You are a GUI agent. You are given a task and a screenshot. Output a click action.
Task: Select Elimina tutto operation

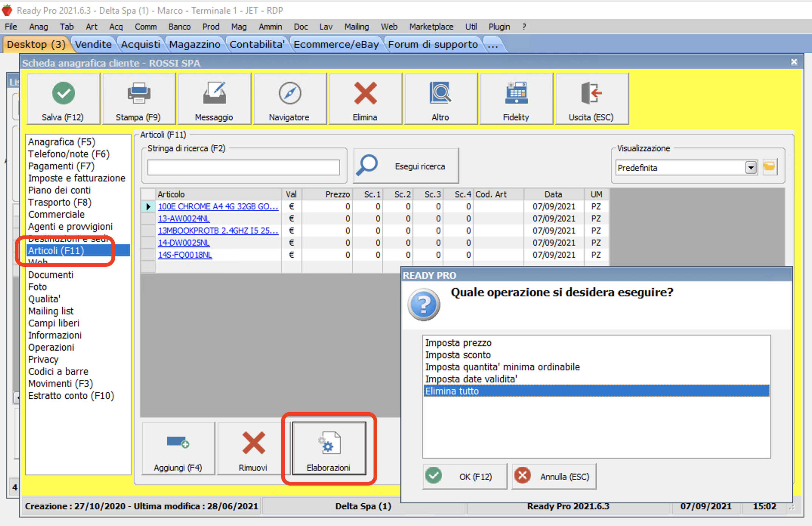[x=596, y=391]
